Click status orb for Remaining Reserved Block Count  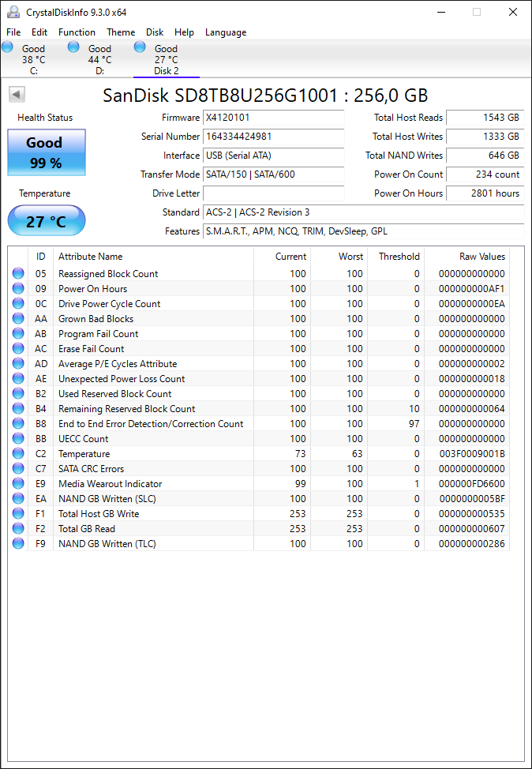coord(18,408)
